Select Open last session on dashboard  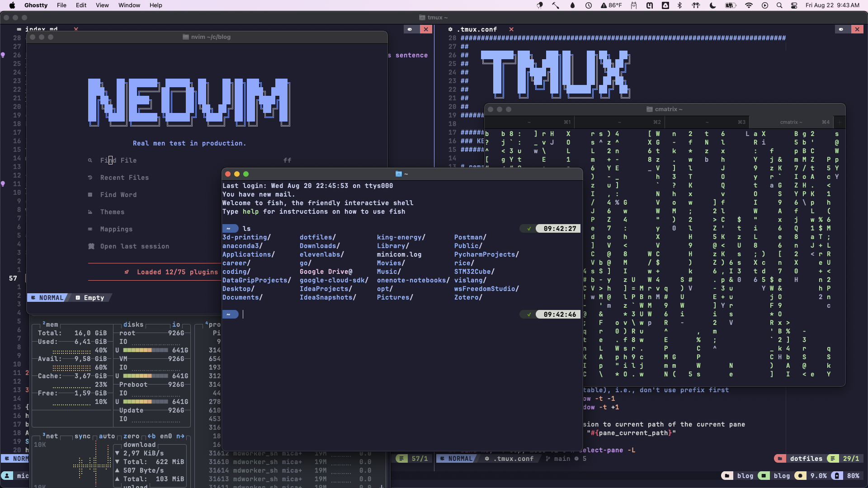[x=135, y=246]
